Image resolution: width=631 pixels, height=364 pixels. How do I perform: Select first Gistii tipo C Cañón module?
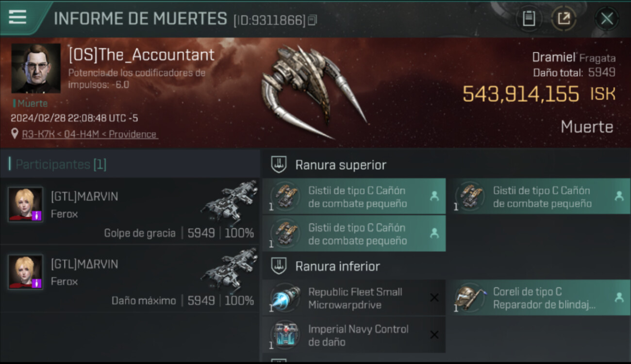(354, 197)
